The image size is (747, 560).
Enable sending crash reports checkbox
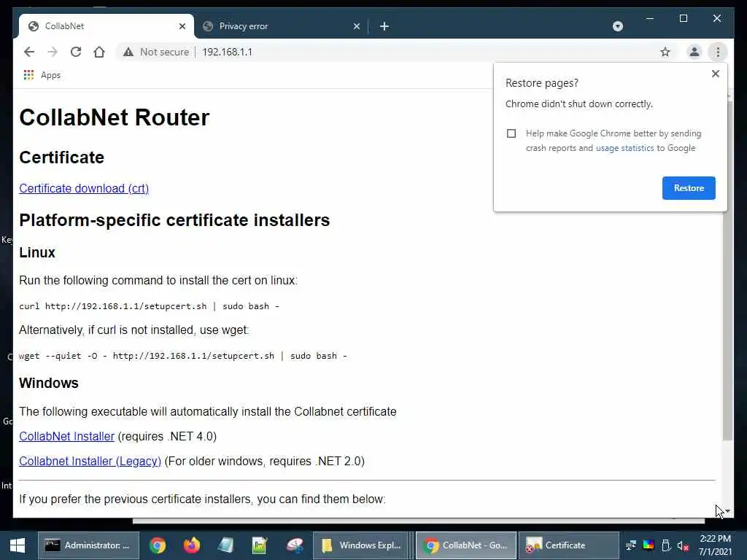(511, 133)
